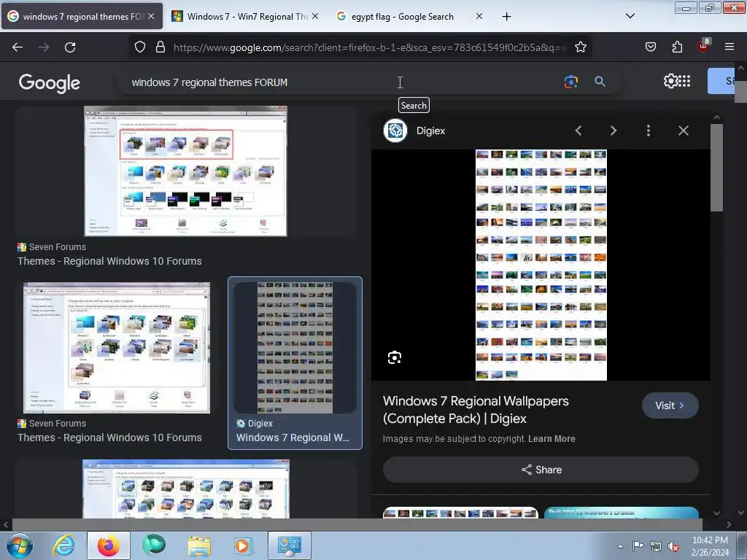Show previous image in preview panel

[578, 131]
